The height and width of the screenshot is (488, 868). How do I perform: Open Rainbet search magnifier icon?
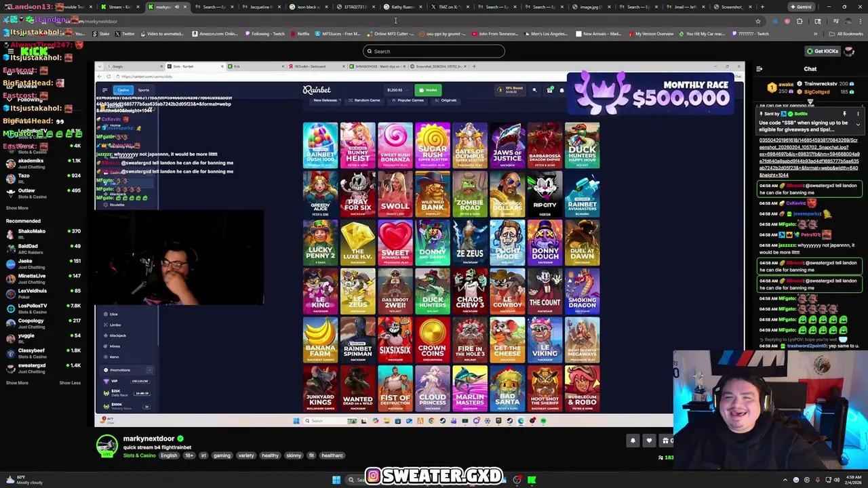click(534, 90)
